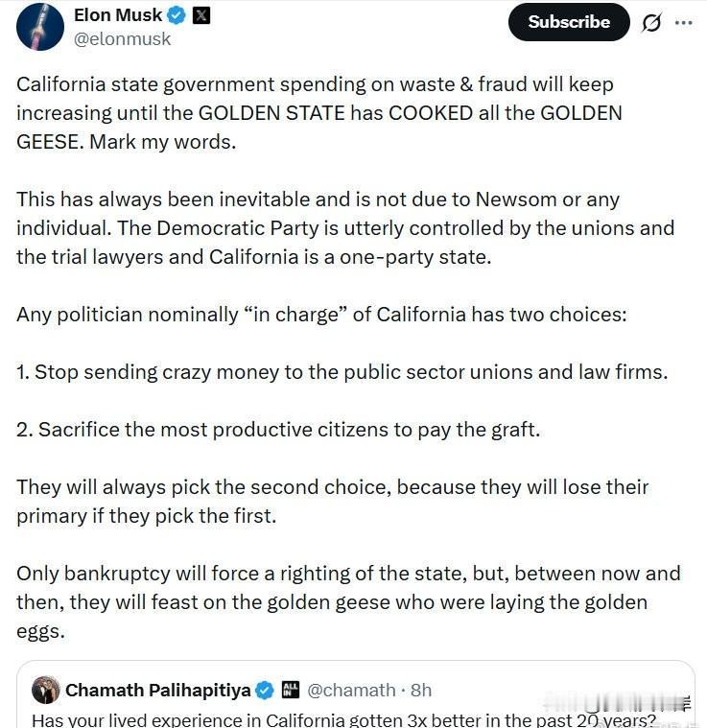The image size is (707, 728).
Task: Open Chamath Palihapitiya's avatar in quoted post
Action: (46, 690)
